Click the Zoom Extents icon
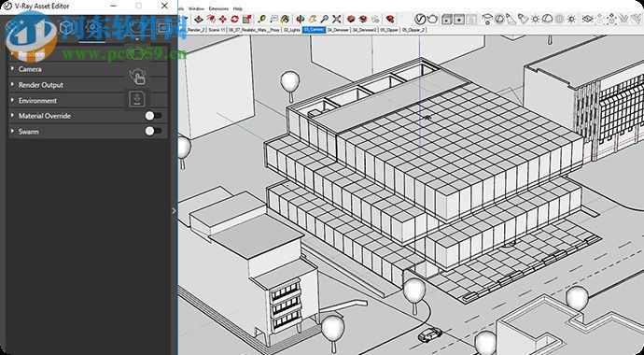Screen dimensions: 644x355 point(336,19)
